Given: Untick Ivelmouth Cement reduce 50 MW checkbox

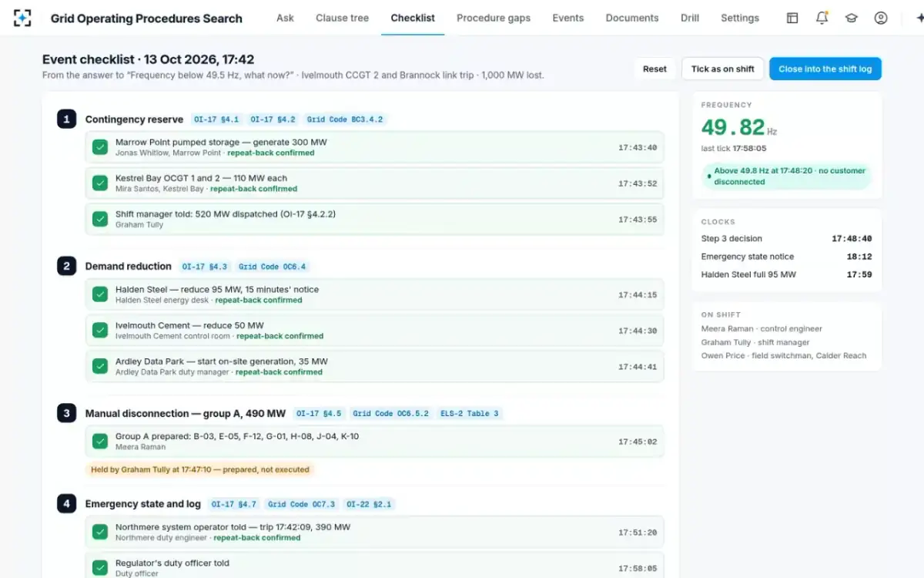Looking at the screenshot, I should [x=100, y=331].
